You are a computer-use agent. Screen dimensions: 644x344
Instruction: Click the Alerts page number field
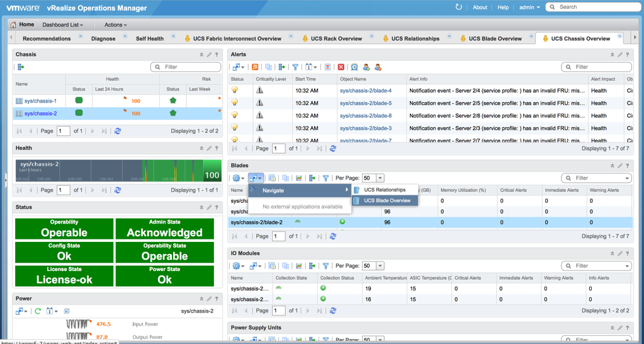point(278,148)
